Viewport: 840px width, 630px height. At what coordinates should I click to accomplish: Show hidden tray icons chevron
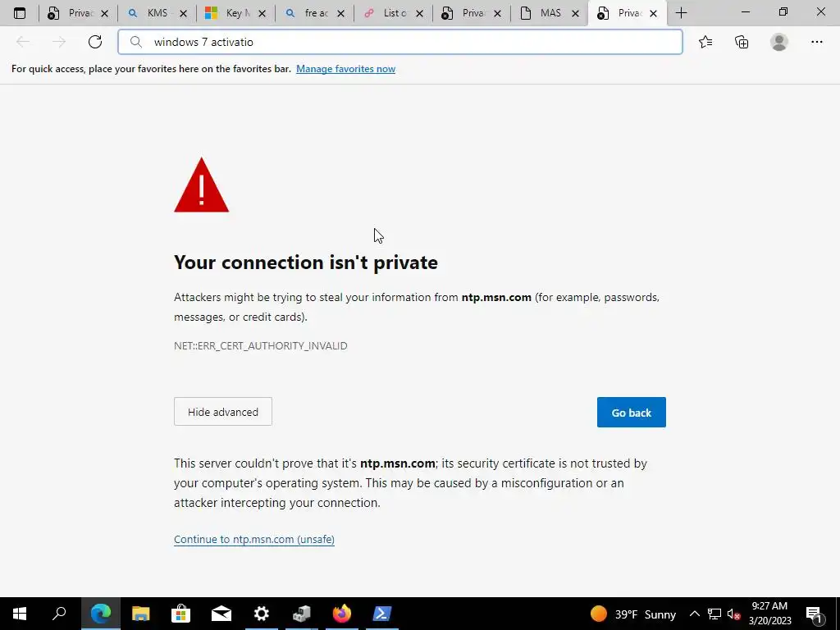(694, 614)
